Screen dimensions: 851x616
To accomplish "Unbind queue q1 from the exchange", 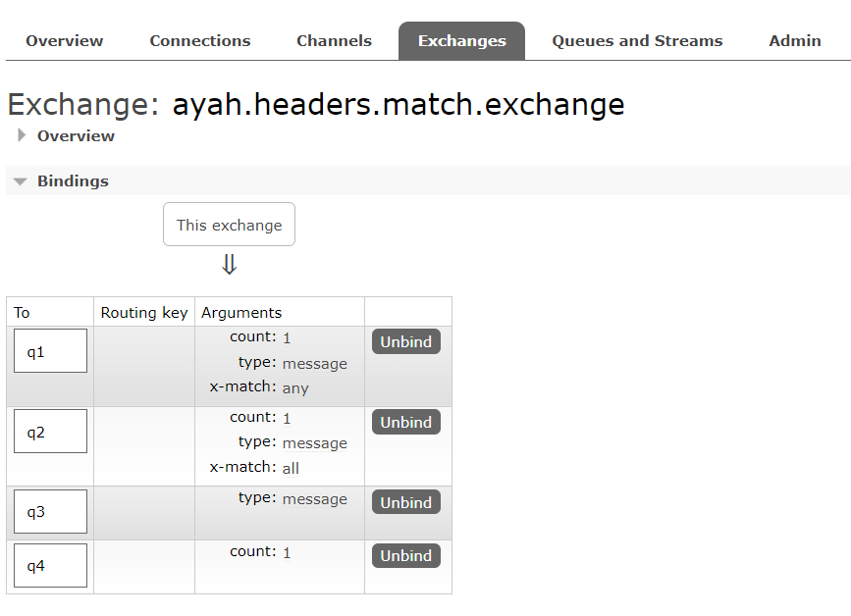I will (x=405, y=341).
